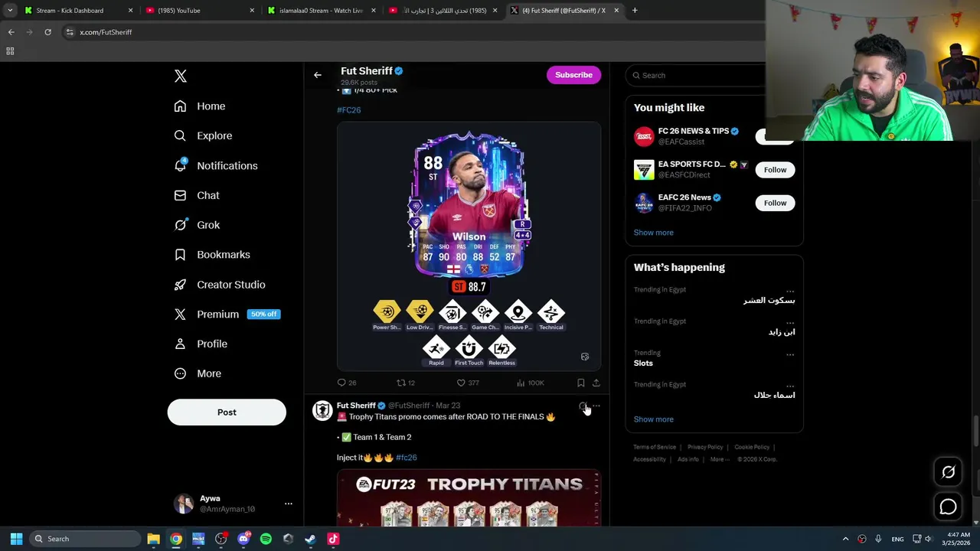This screenshot has width=980, height=551.
Task: Click the x.com/FutSheriff address bar
Action: 413,32
